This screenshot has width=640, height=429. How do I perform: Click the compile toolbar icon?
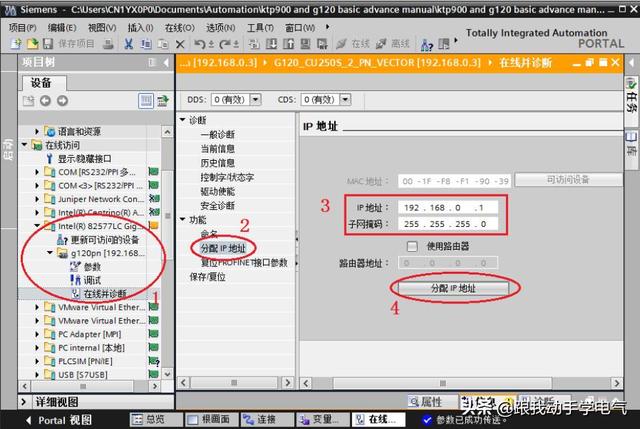click(253, 43)
